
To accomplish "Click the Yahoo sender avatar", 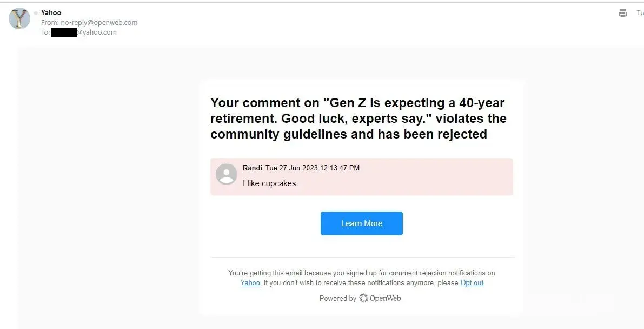I will click(19, 19).
